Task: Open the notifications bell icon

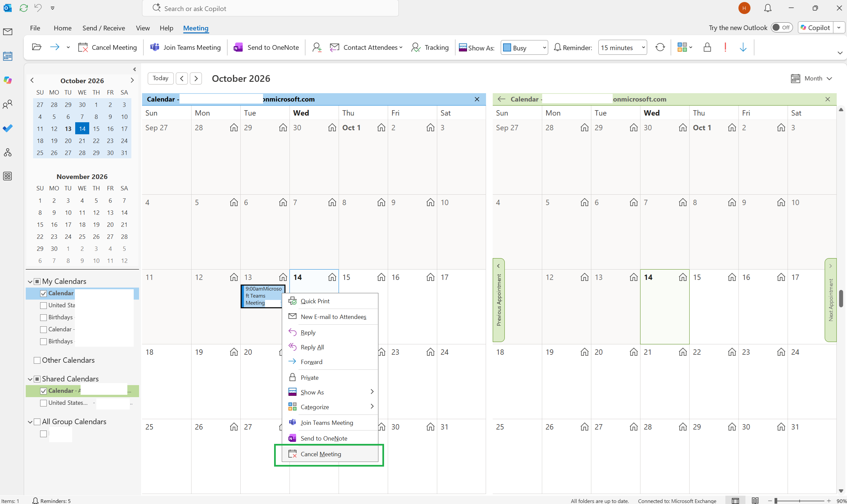Action: coord(767,8)
